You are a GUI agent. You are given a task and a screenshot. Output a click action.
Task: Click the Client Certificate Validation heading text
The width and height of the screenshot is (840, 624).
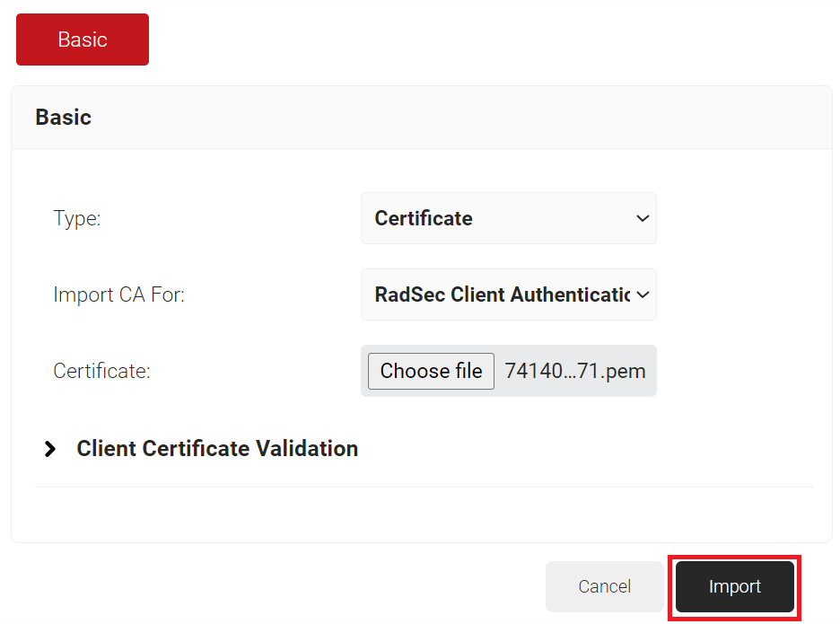point(217,449)
